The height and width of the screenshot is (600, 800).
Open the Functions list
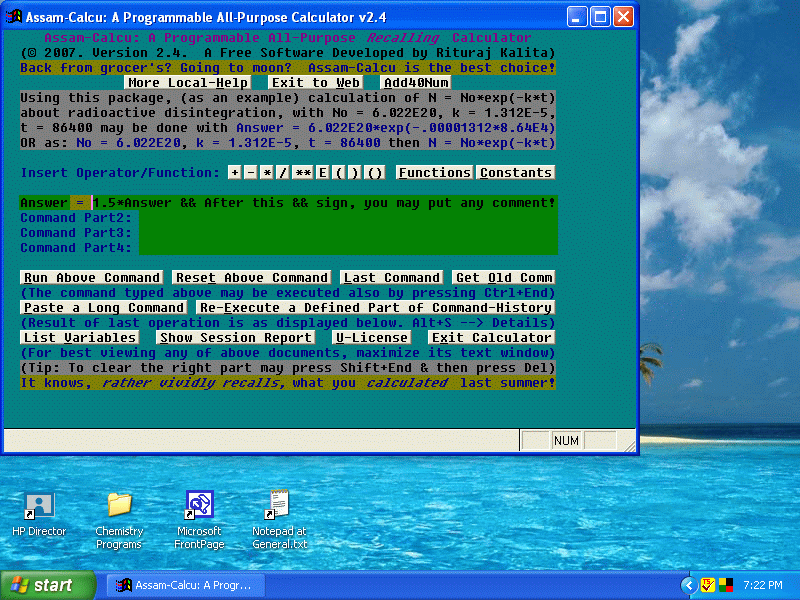(434, 173)
